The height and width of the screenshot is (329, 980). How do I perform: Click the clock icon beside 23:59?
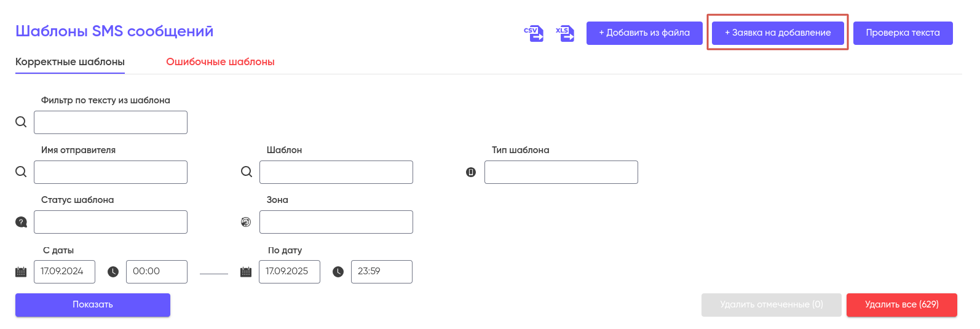coord(338,272)
